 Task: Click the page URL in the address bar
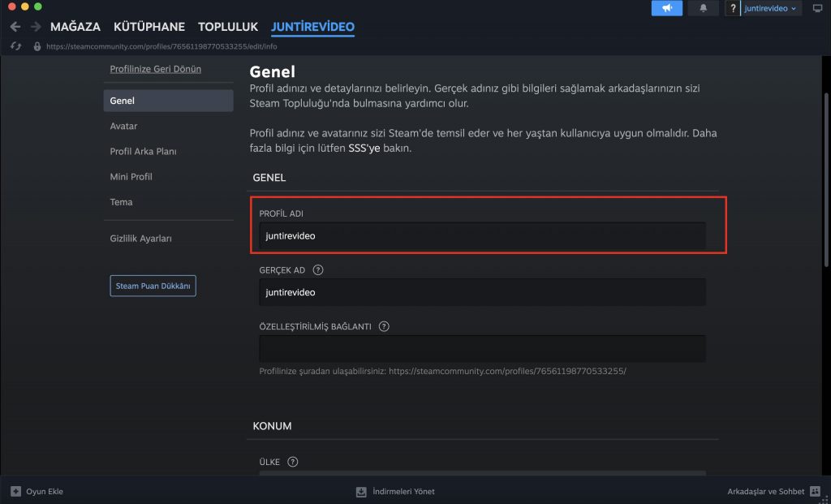click(161, 46)
